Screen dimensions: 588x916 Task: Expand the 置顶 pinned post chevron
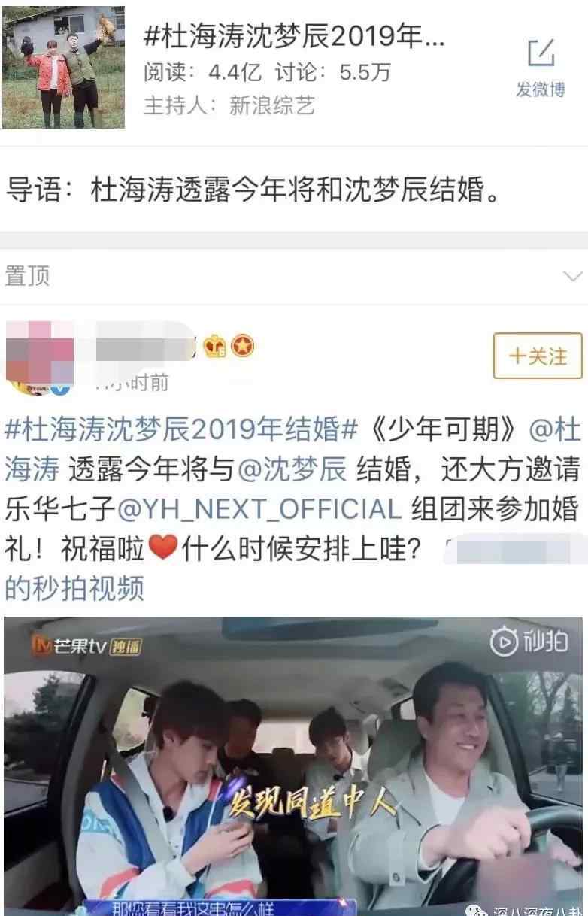click(x=573, y=276)
